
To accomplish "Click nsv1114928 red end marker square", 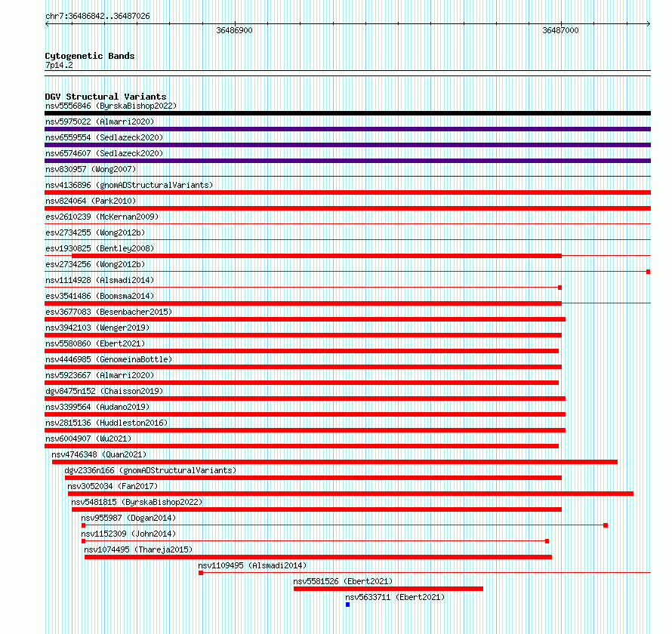I will click(559, 288).
